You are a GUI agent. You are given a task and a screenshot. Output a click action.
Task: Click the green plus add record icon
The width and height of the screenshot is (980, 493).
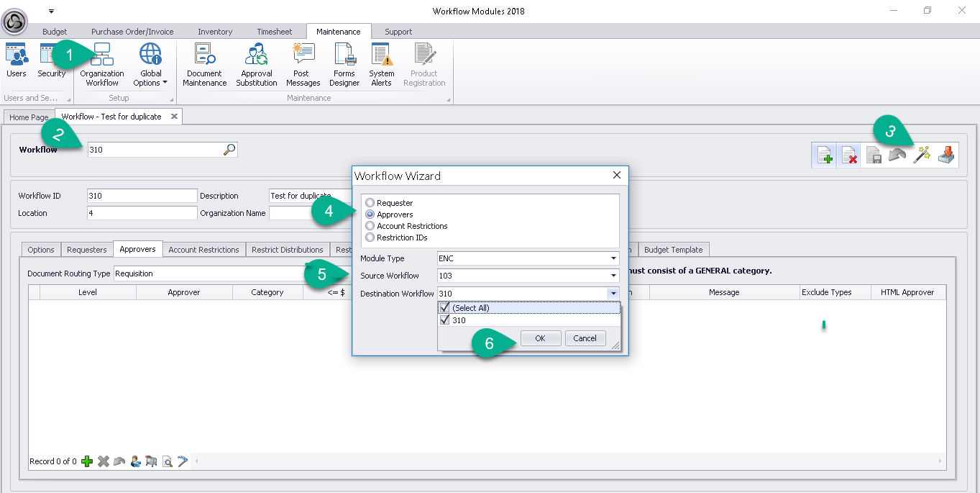(87, 461)
